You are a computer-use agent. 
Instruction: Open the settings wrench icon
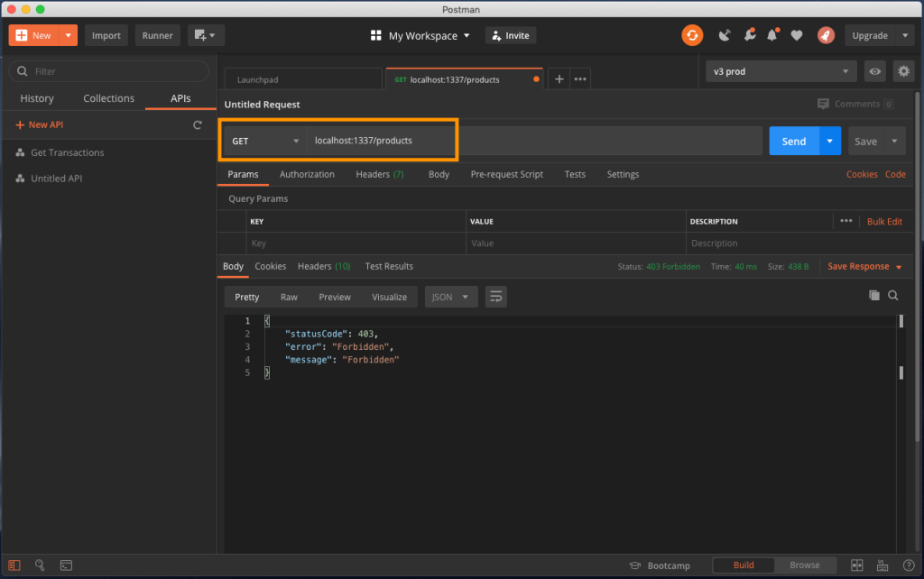[749, 35]
